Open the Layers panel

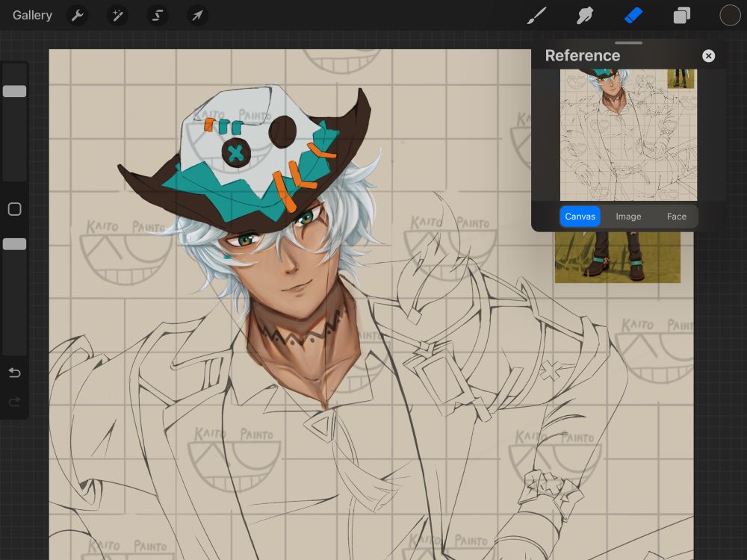point(681,15)
